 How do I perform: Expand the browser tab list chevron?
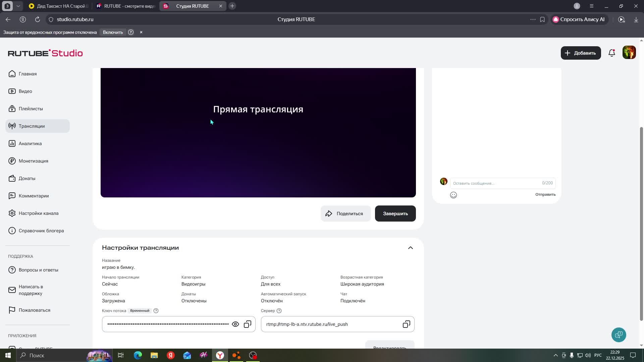tap(18, 6)
